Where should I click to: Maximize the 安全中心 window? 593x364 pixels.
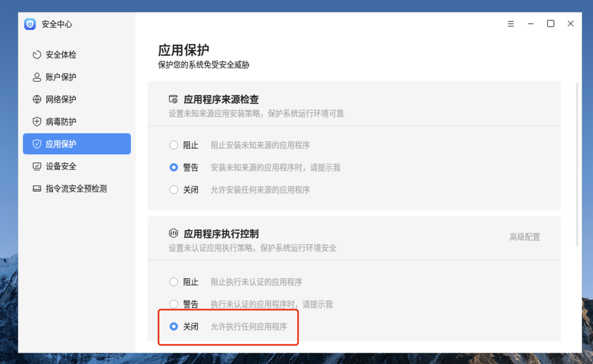(x=551, y=24)
